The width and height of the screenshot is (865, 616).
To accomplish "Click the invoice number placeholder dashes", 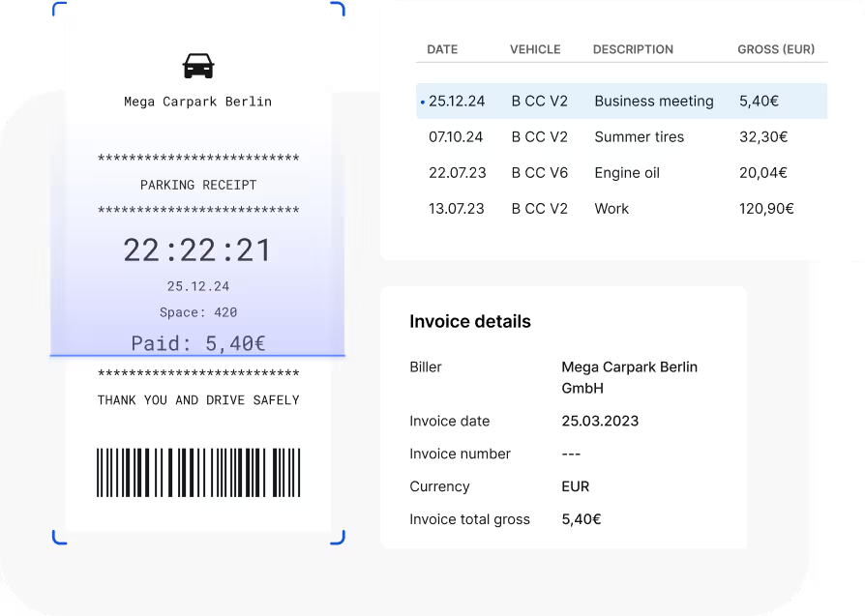I will click(571, 454).
